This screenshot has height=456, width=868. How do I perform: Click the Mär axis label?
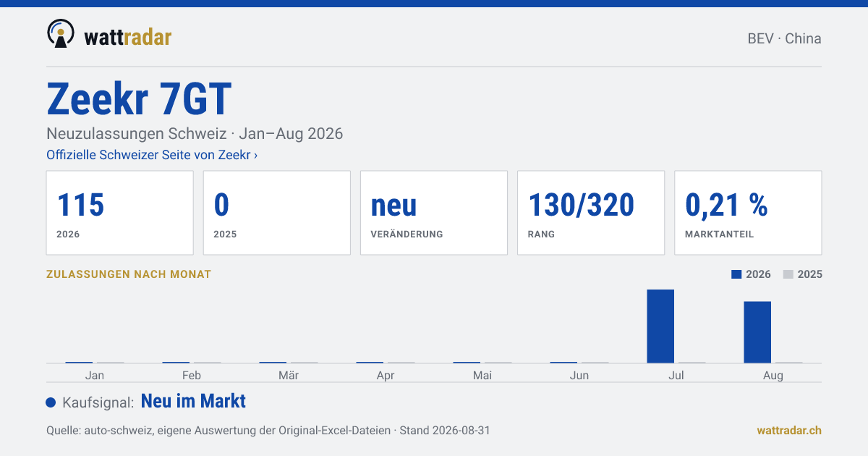coord(289,375)
